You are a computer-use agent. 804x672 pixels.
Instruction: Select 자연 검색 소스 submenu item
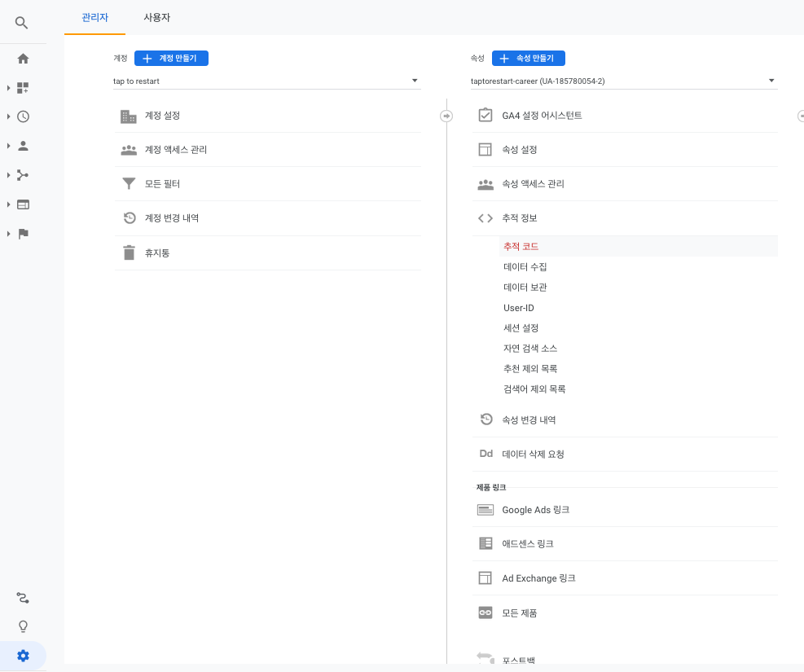tap(530, 349)
